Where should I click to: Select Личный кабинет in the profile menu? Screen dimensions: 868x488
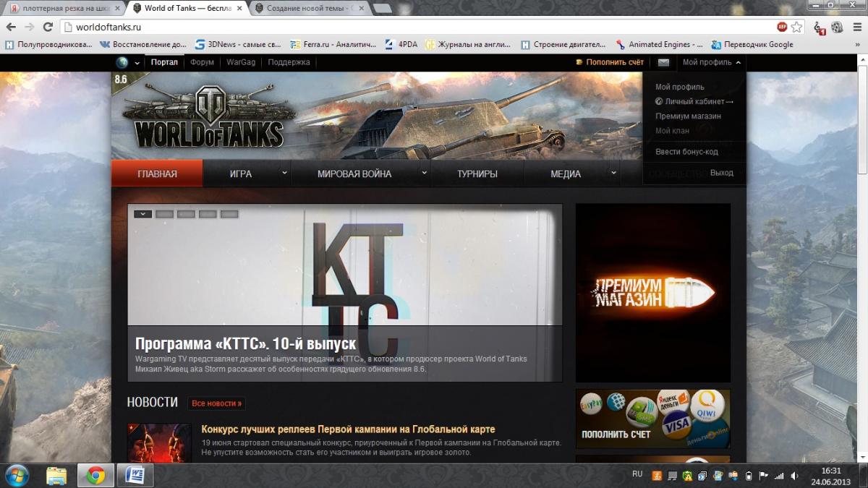pos(694,101)
